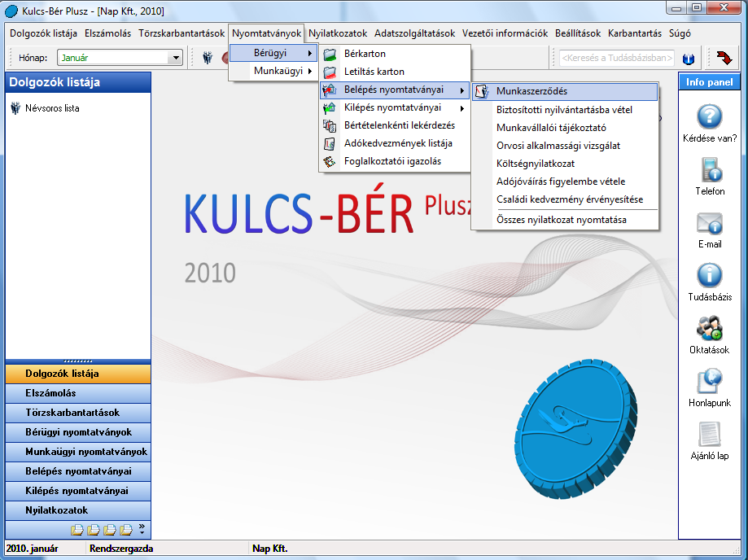Viewport: 748px width, 560px height.
Task: Click the Letiltás karton icon
Action: click(x=330, y=72)
